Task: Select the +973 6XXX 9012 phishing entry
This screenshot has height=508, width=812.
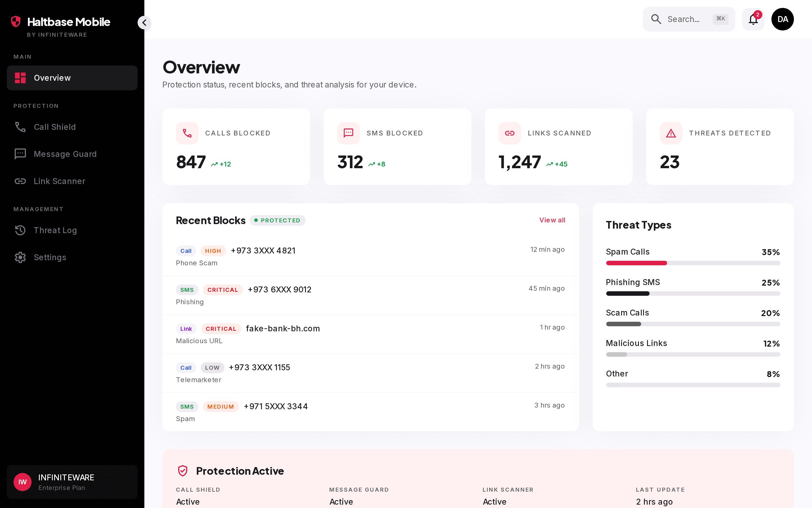Action: [x=370, y=295]
